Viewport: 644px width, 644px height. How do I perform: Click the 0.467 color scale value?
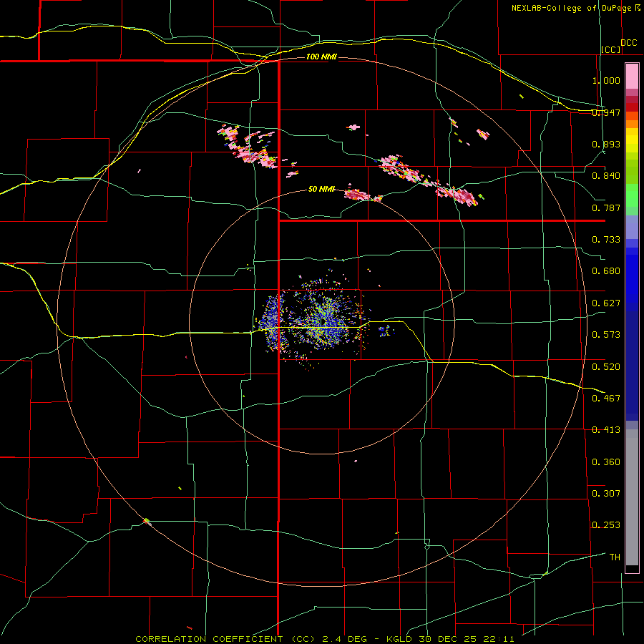pyautogui.click(x=606, y=399)
